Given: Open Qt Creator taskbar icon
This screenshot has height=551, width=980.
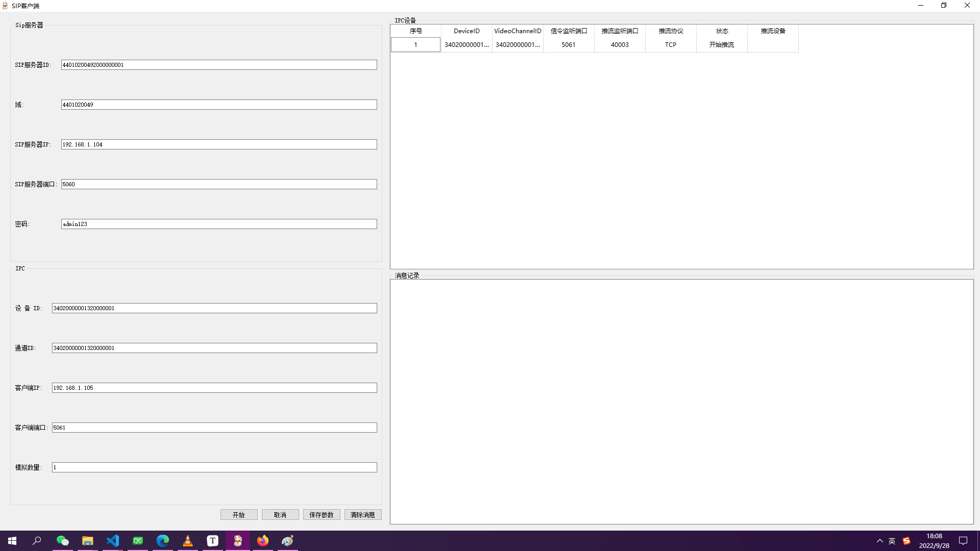Looking at the screenshot, I should coord(137,541).
